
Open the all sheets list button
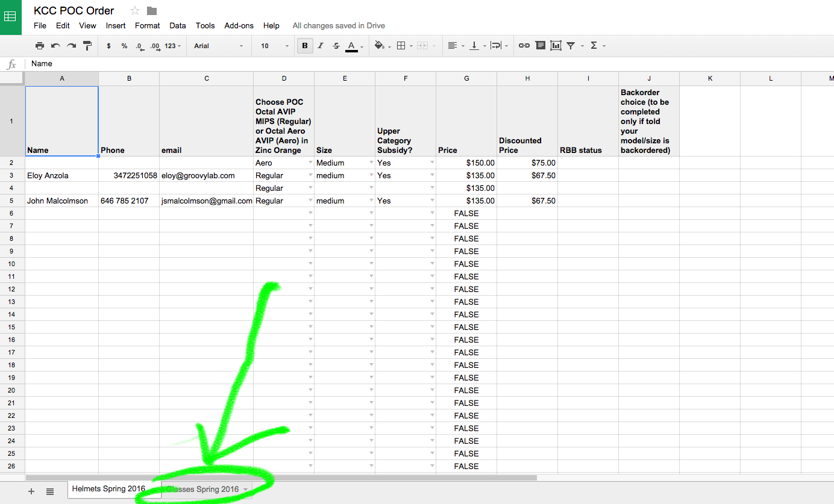pyautogui.click(x=50, y=491)
